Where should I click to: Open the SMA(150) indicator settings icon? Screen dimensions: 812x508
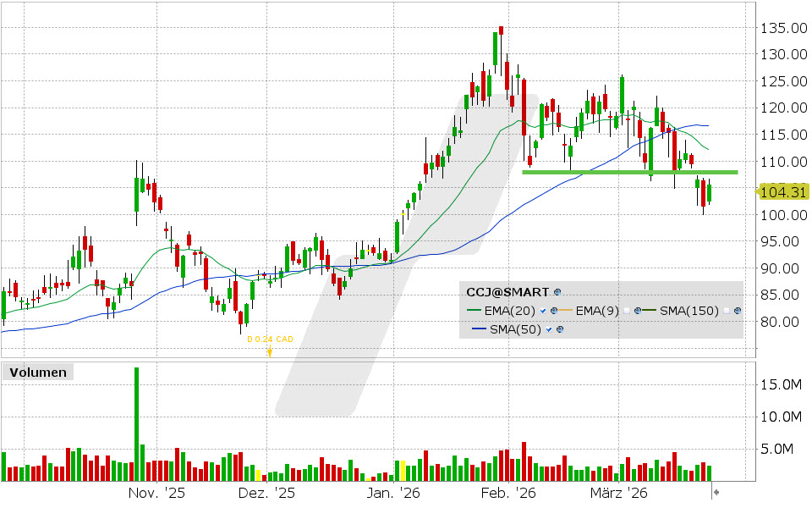click(x=738, y=310)
